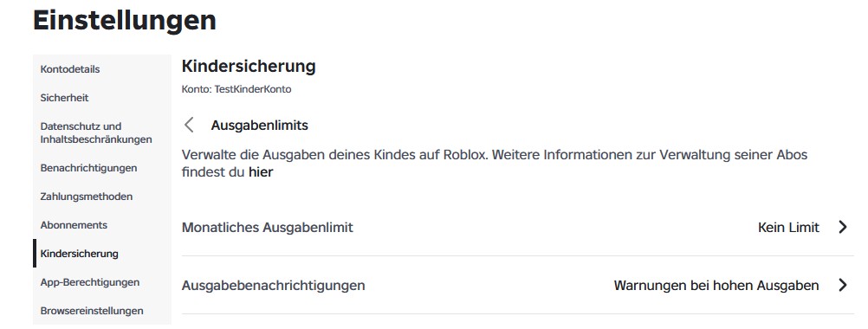
Task: Click the Kindersicherung page heading
Action: click(249, 67)
